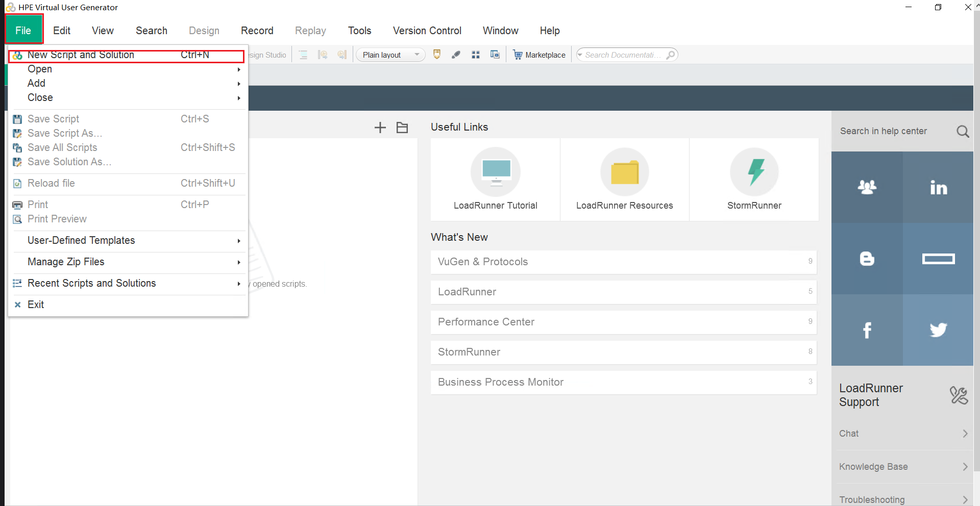Expand VuGen & Protocols news section
Screen dimensions: 980x506
pyautogui.click(x=624, y=262)
